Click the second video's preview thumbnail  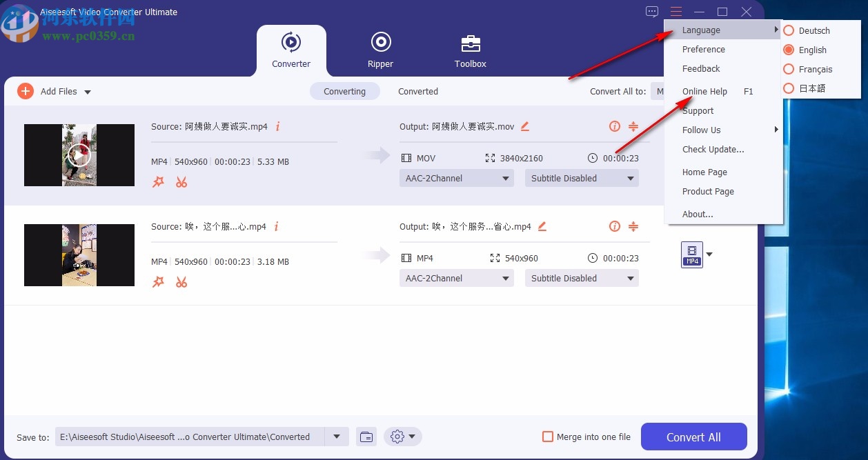79,255
